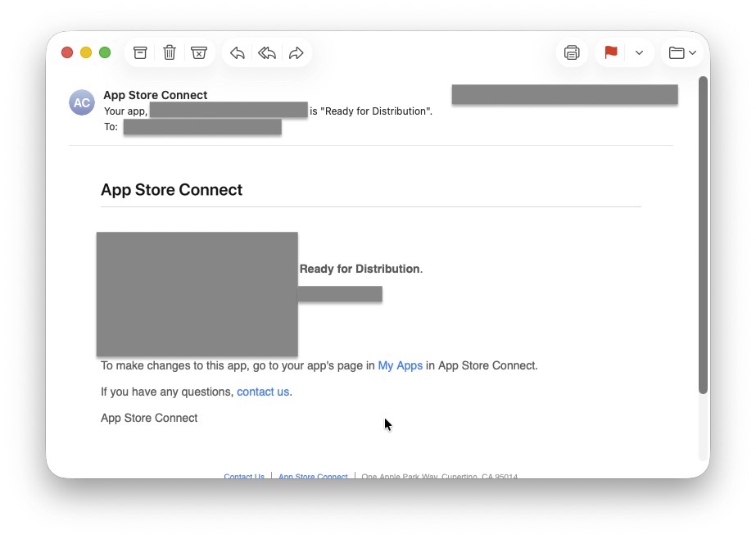Open the footer App Store Connect link

[x=313, y=476]
